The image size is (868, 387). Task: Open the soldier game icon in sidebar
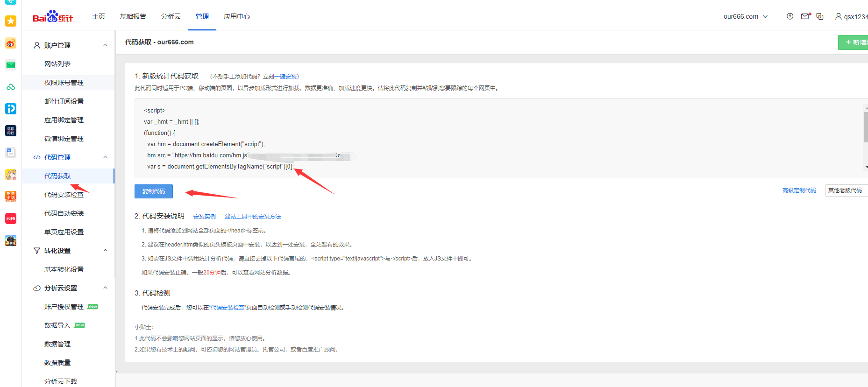tap(11, 240)
